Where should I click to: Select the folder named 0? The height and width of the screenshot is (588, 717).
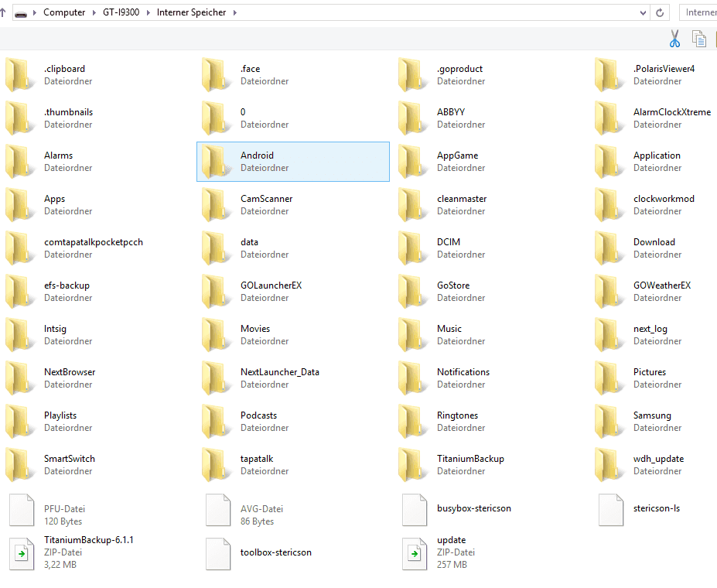pos(217,118)
